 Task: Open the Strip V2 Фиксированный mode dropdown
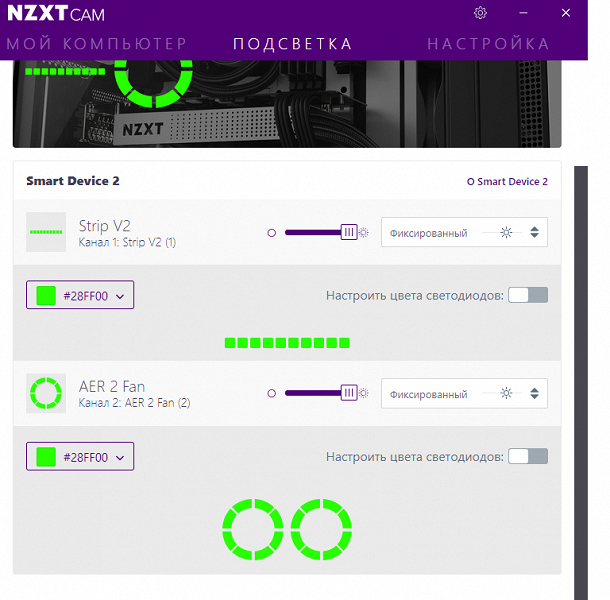coord(464,232)
